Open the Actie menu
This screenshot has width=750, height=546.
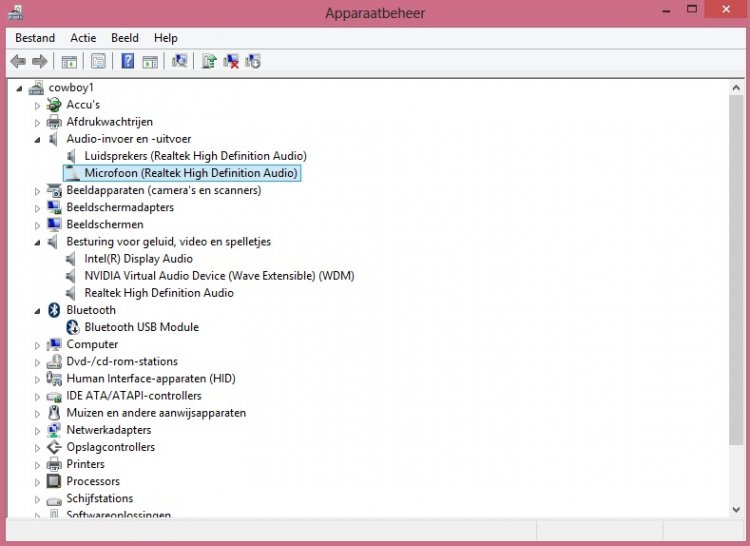(83, 38)
